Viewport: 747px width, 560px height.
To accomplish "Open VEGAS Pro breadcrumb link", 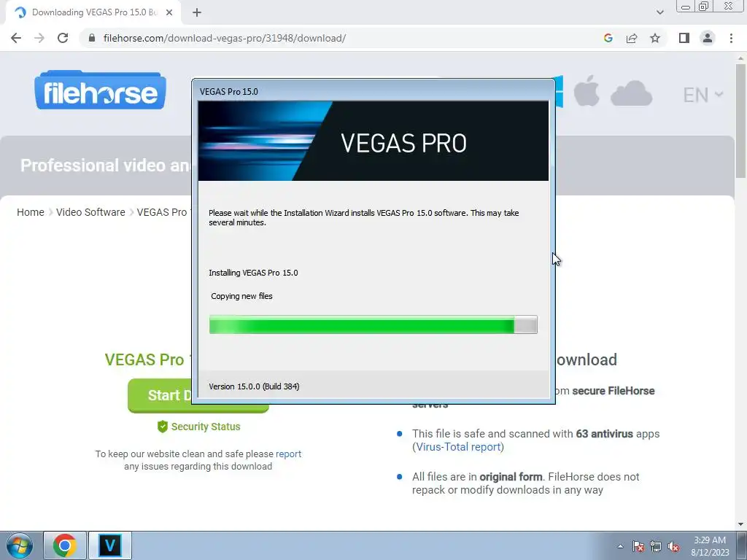I will pos(162,212).
